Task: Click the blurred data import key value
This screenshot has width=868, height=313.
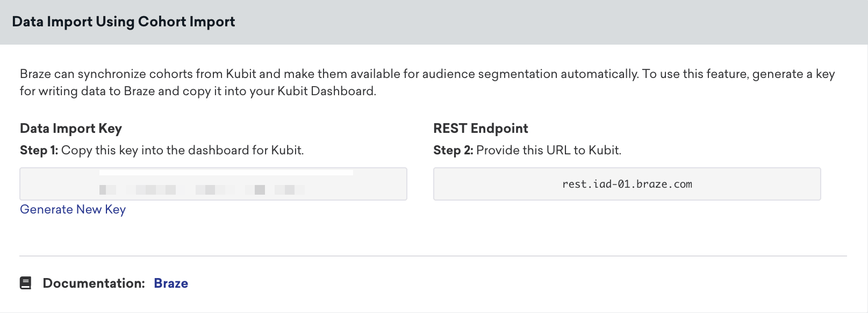Action: (x=202, y=190)
